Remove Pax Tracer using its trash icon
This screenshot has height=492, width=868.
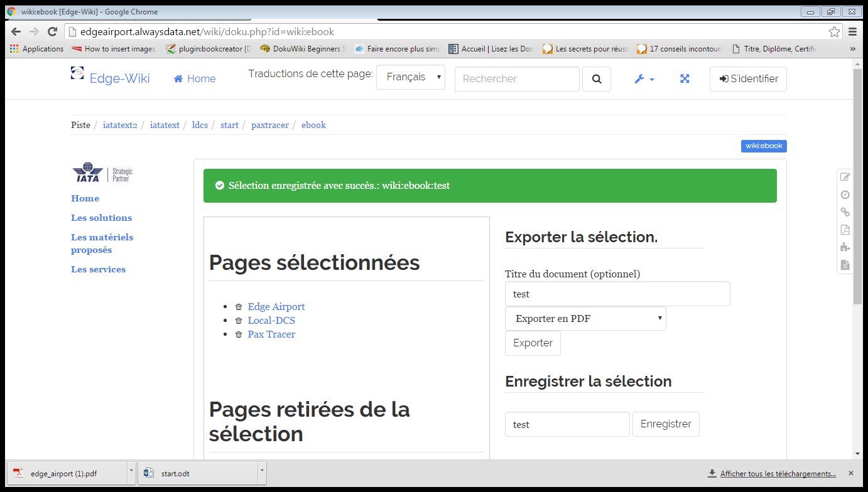click(x=239, y=334)
